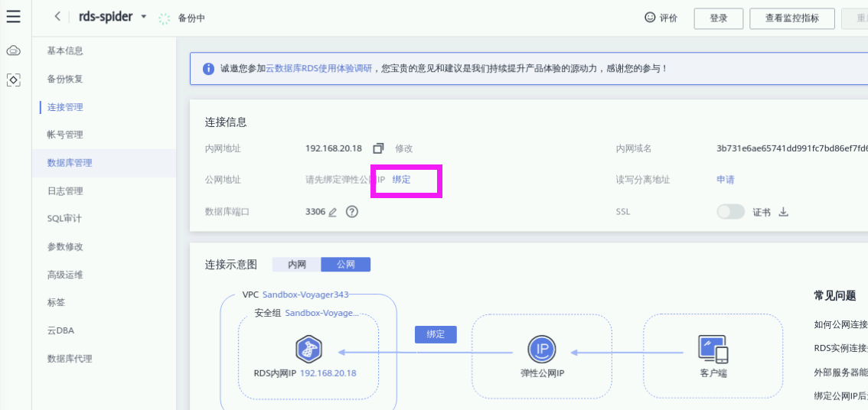Open SQL审计 in the sidebar

(x=65, y=219)
